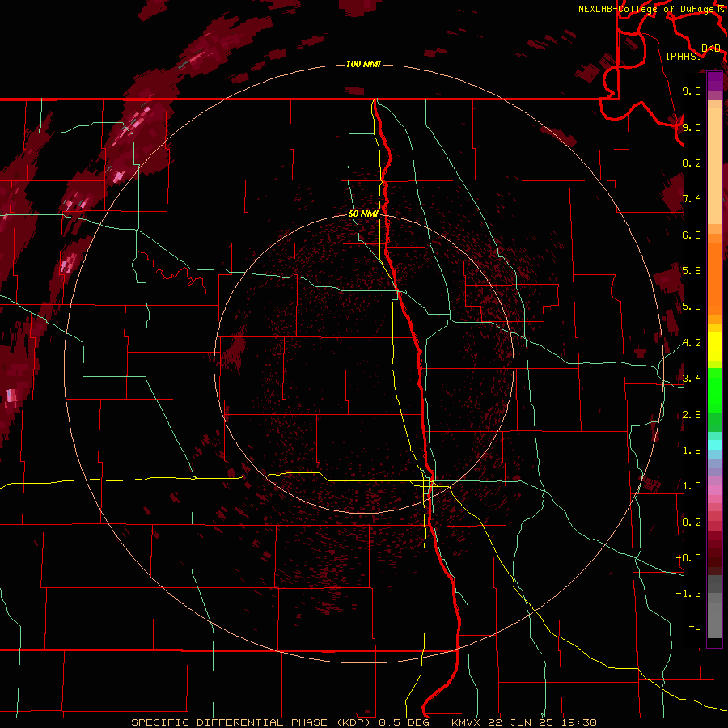Click the 4.2 value on the scale
728x728 pixels.
pos(692,343)
